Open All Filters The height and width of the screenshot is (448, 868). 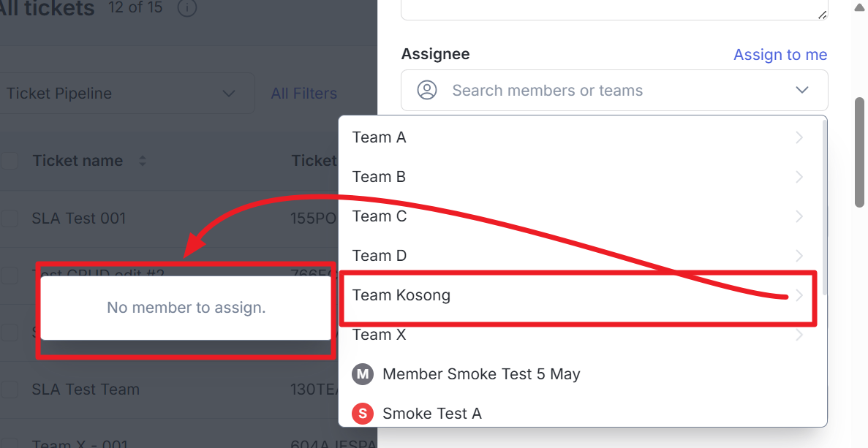(x=304, y=94)
